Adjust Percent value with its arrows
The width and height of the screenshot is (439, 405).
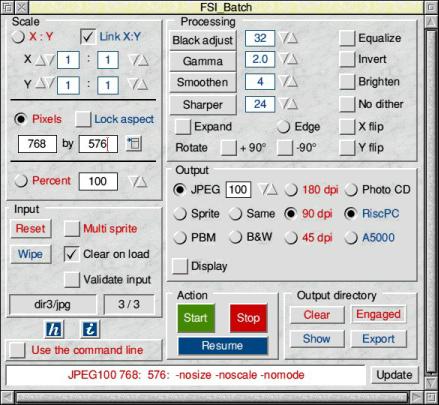(138, 182)
